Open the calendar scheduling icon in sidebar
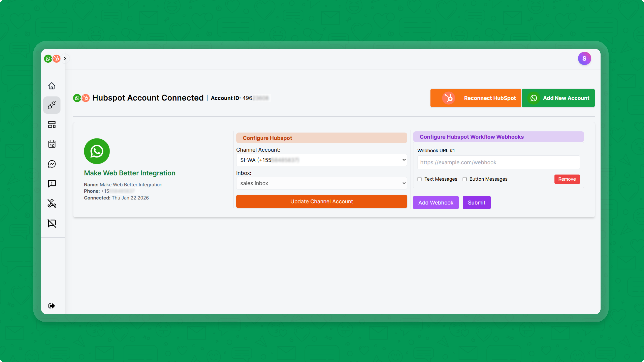This screenshot has height=362, width=644. pos(52,144)
